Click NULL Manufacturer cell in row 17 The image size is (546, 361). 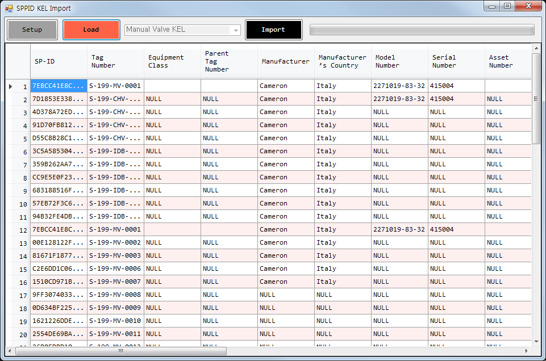(x=286, y=295)
